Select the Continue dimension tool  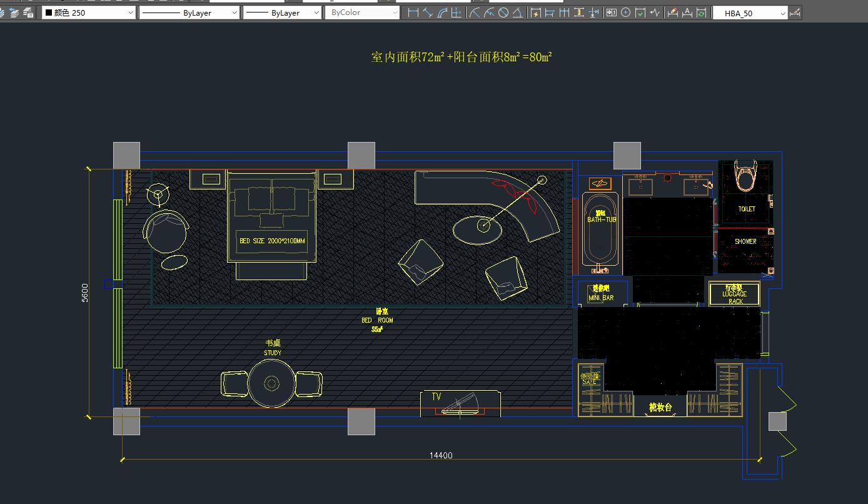[x=564, y=13]
